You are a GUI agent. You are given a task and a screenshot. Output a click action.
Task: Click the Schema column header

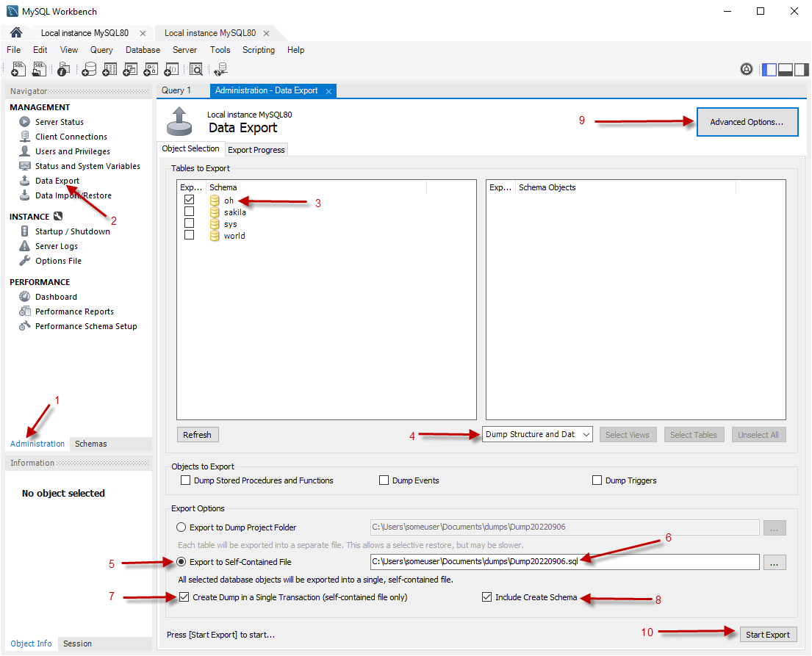(317, 187)
